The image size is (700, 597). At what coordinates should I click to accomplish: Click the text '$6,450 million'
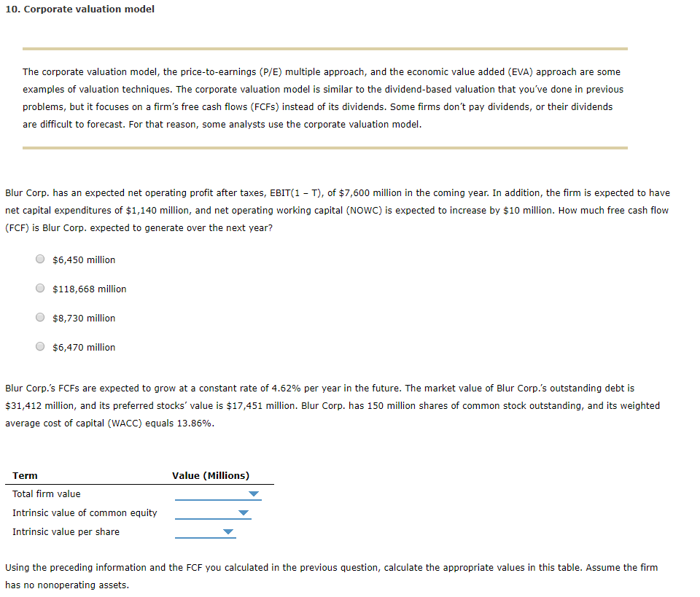coord(84,260)
